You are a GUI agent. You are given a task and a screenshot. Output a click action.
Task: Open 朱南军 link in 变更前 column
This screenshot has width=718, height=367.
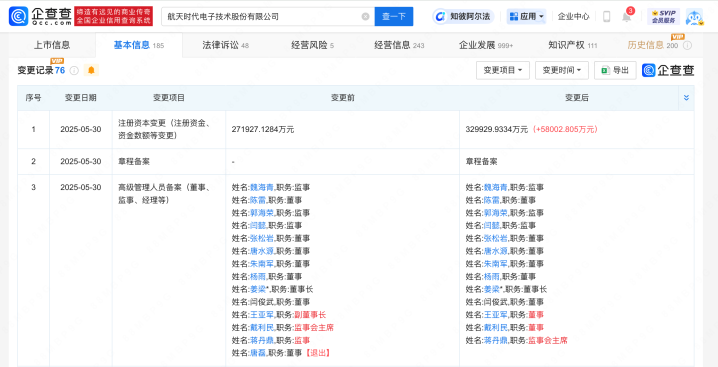click(x=261, y=264)
